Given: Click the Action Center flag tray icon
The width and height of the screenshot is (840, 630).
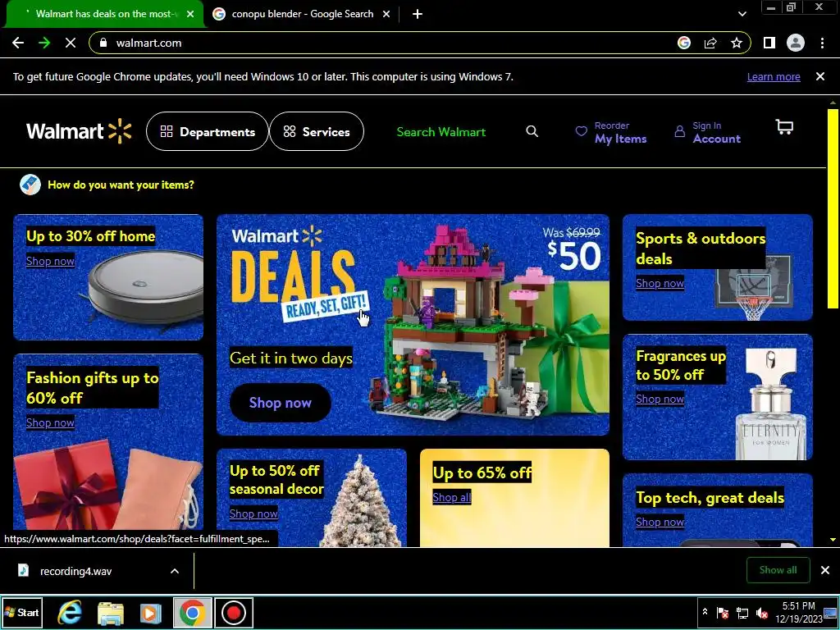Looking at the screenshot, I should click(723, 612).
